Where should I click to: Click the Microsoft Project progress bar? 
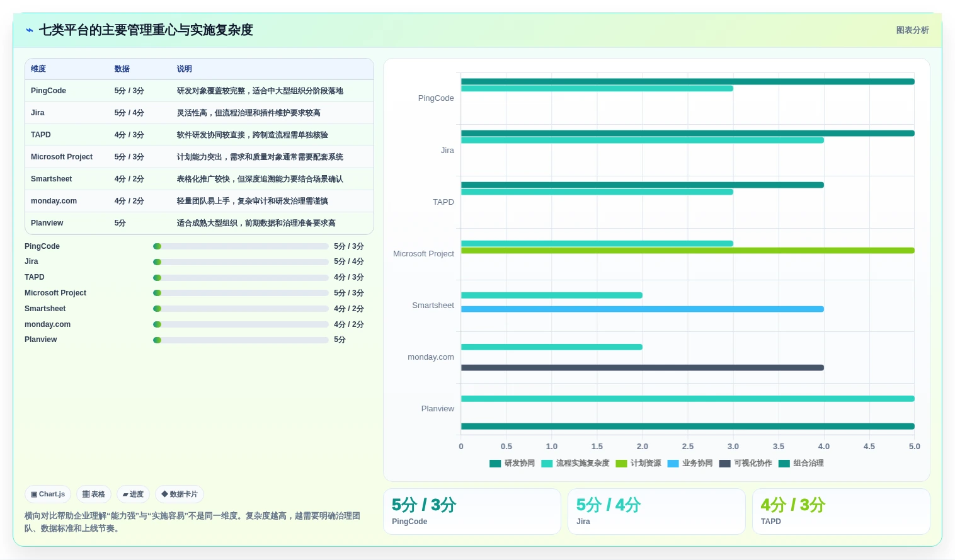tap(241, 293)
